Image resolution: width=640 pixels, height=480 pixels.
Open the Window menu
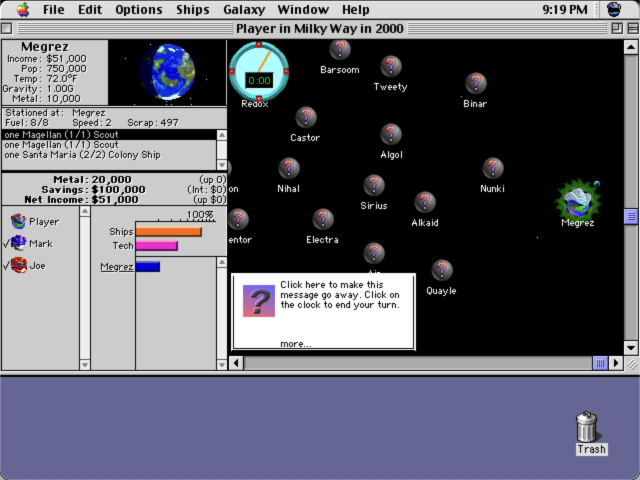tap(303, 9)
